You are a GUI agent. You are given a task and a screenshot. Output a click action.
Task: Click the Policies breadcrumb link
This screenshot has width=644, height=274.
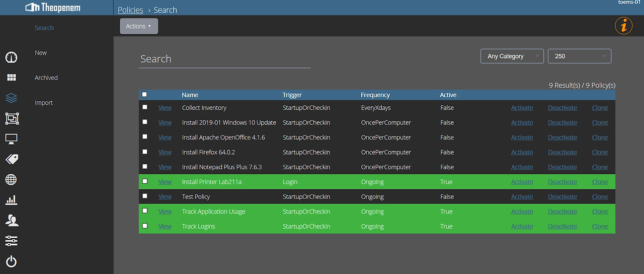(130, 10)
